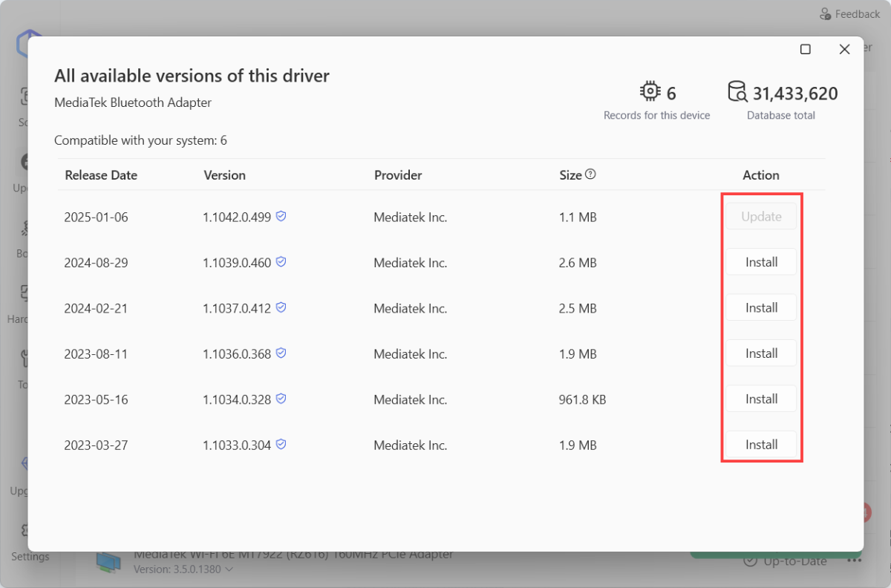Click the Update button for version 1.1042.0.499
Viewport: 891px width, 588px height.
click(761, 217)
